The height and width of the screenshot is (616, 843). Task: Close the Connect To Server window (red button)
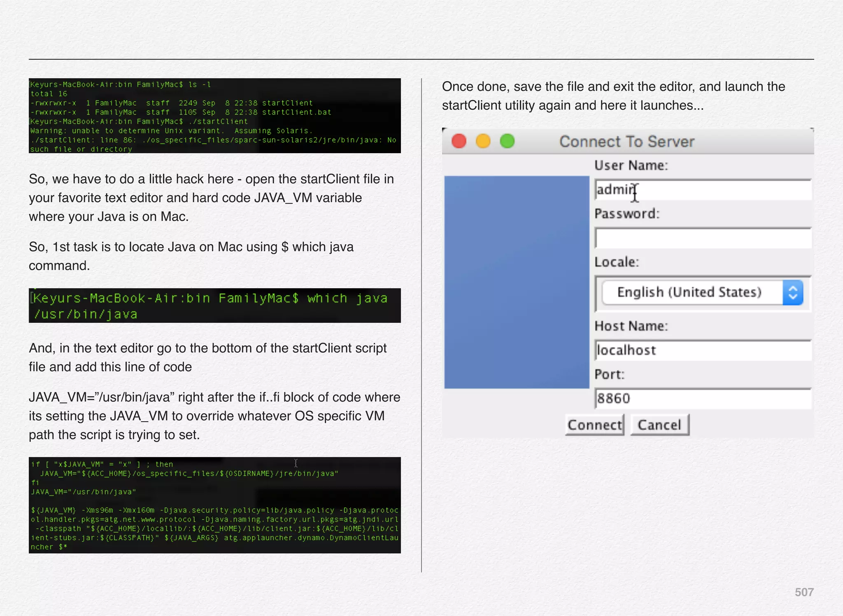tap(459, 141)
